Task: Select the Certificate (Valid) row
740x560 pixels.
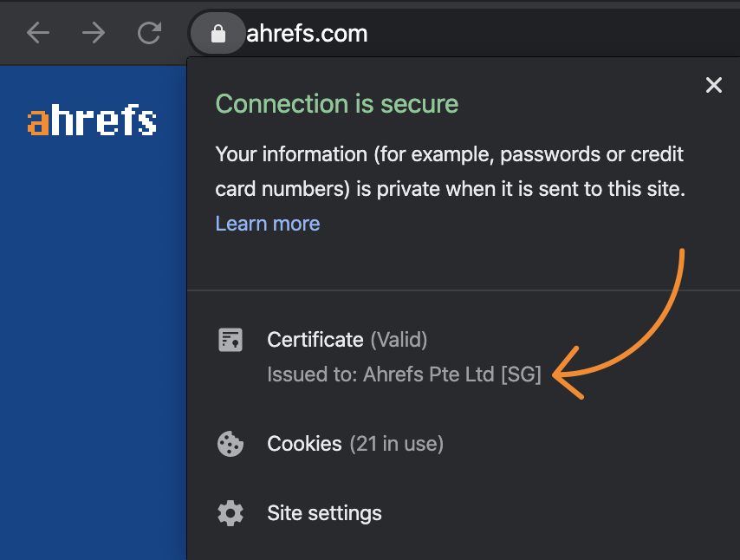Action: point(347,340)
